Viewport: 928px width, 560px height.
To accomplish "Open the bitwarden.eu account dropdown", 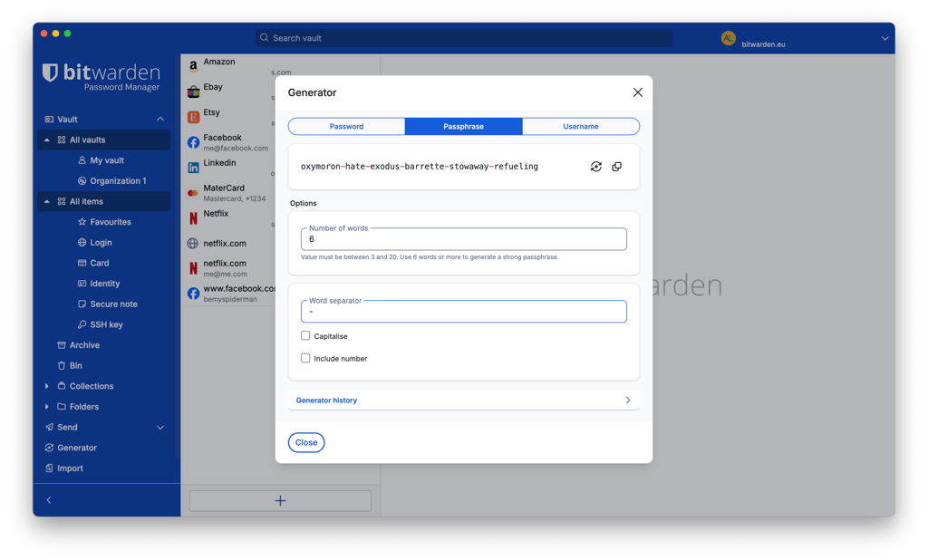I will [x=884, y=38].
